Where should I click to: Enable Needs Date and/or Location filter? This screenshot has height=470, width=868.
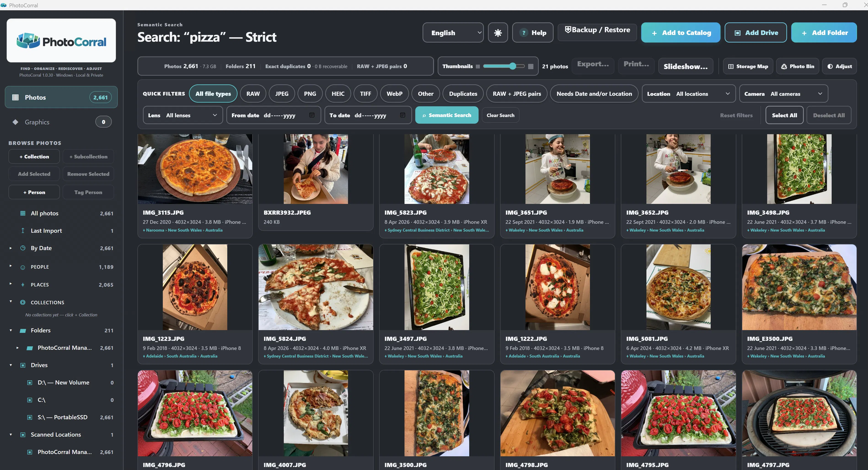pos(594,94)
